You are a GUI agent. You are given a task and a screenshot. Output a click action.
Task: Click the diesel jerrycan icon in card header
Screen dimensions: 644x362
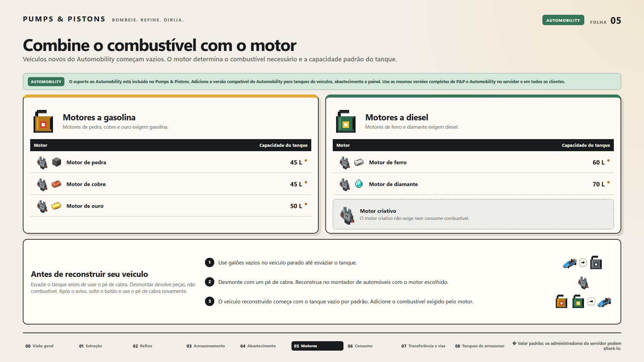click(x=346, y=121)
